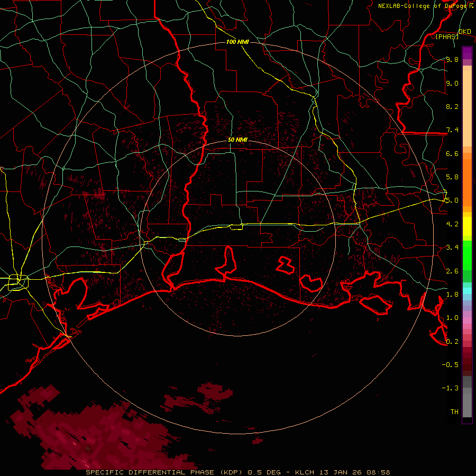Pick the dark orange band on the color bar

[x=467, y=183]
